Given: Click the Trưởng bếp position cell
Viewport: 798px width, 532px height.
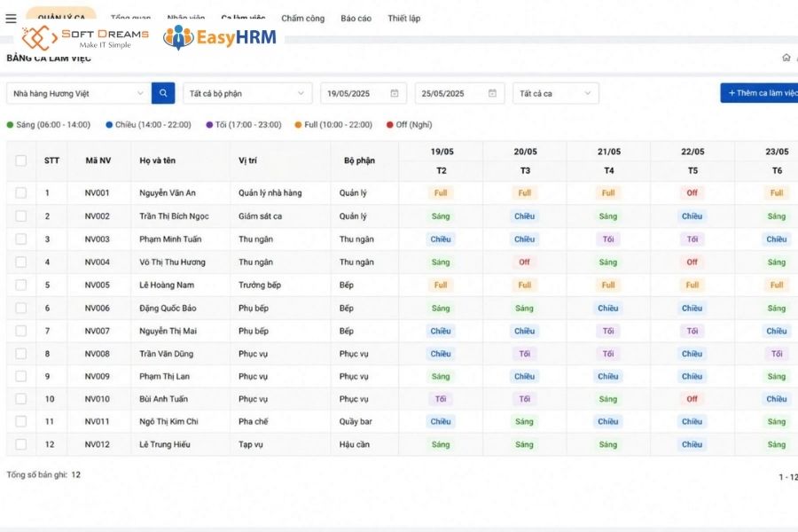Looking at the screenshot, I should pyautogui.click(x=260, y=285).
